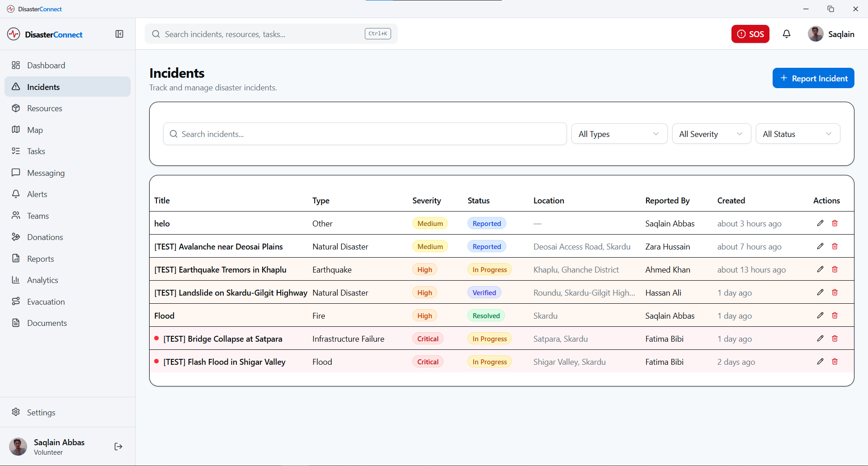
Task: Edit the Earthquake Tremors in Khaplu incident
Action: (820, 269)
